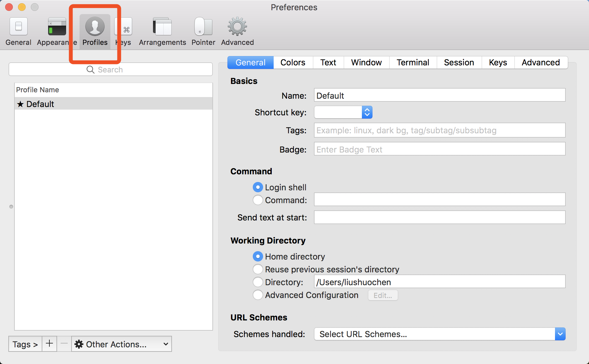Image resolution: width=589 pixels, height=364 pixels.
Task: Switch to the Colors tab
Action: (293, 62)
